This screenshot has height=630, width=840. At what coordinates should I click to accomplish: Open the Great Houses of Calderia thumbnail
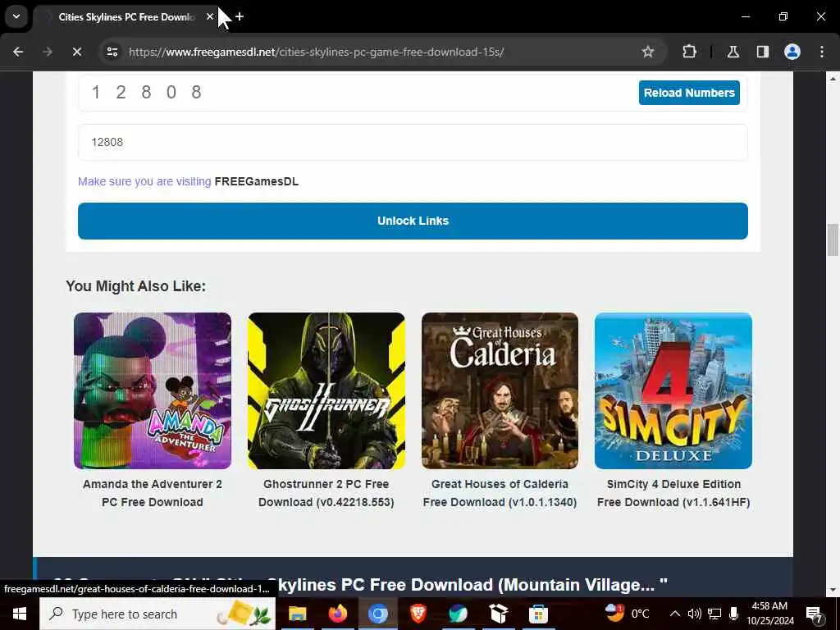tap(500, 390)
